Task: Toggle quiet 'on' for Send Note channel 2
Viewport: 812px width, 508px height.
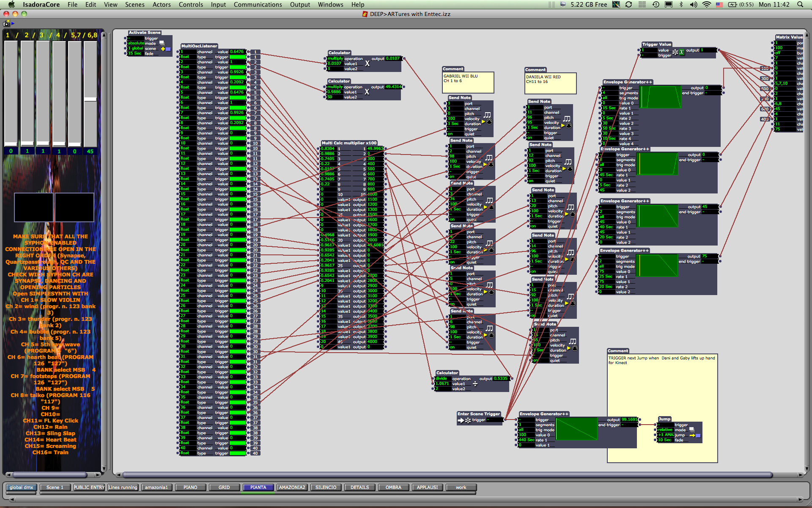Action: coord(456,177)
